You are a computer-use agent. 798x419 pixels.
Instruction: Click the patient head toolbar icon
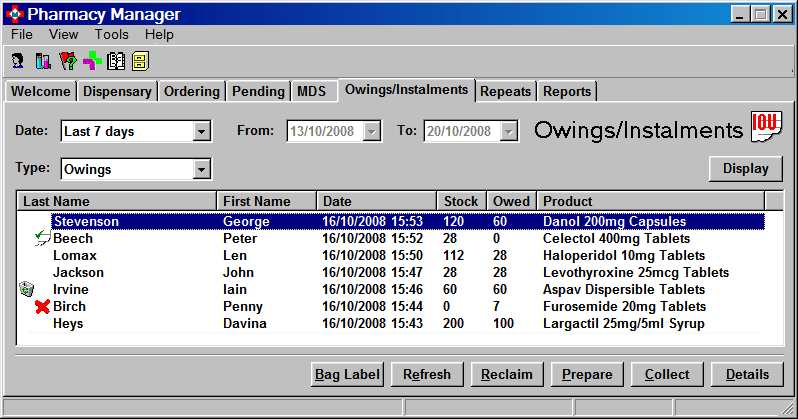pyautogui.click(x=18, y=61)
